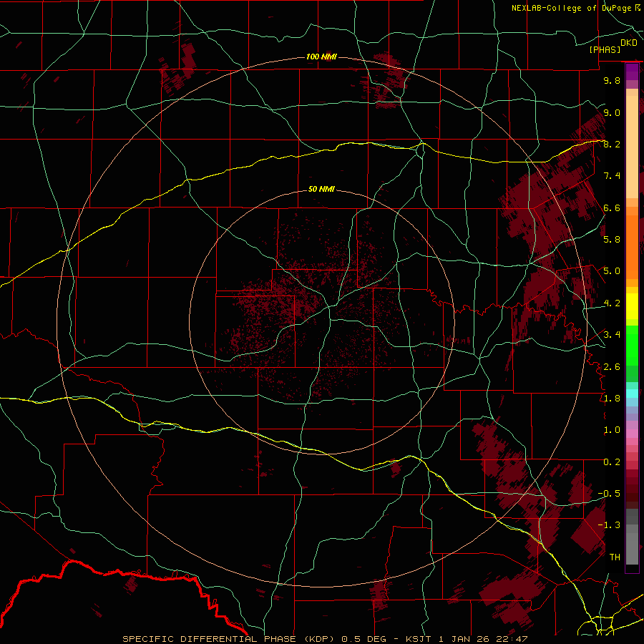Screen dimensions: 644x644
Task: Click the 4.2 legend value
Action: (612, 303)
